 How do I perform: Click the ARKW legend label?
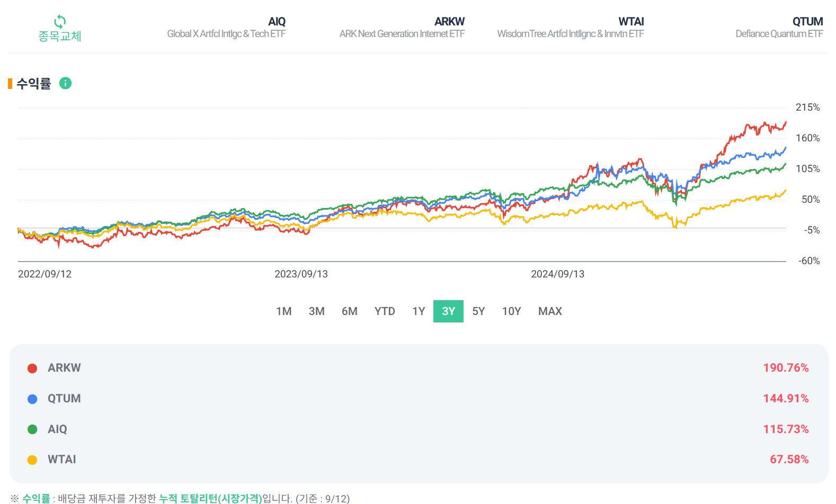coord(64,368)
